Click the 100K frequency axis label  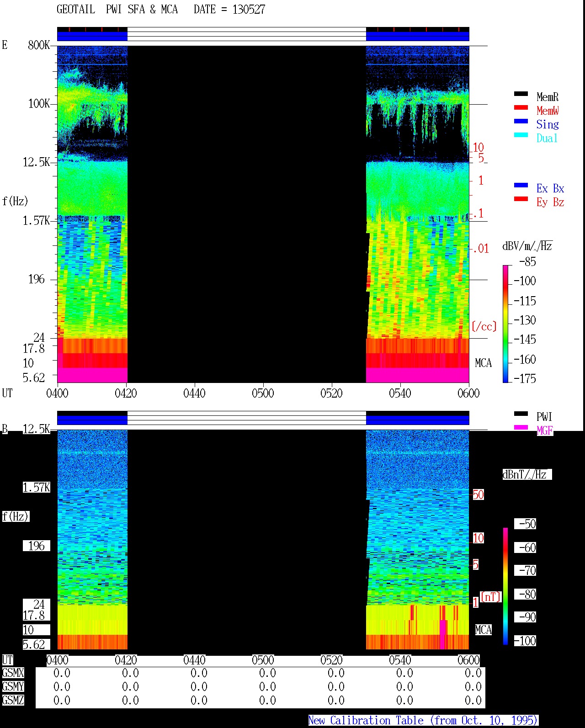[39, 104]
